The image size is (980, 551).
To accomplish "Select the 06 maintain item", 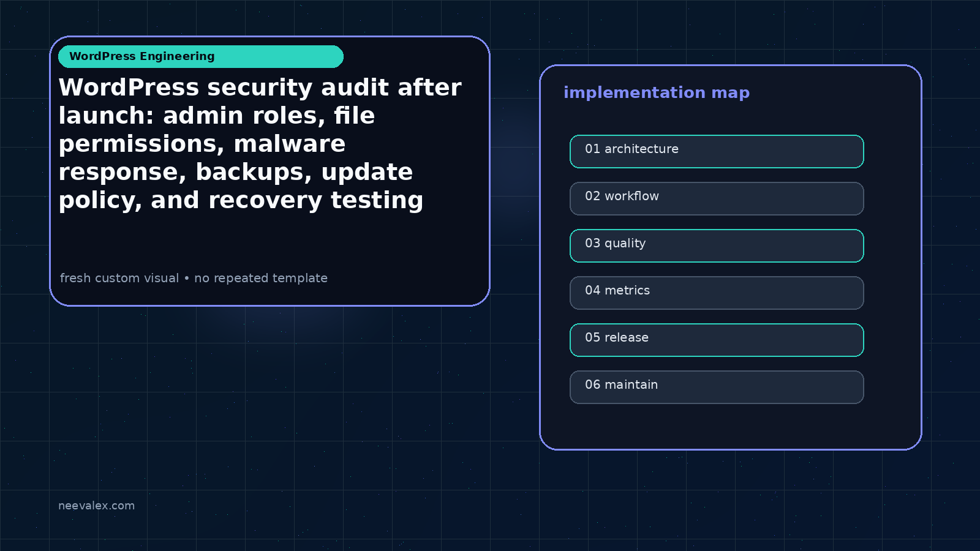I will 717,387.
